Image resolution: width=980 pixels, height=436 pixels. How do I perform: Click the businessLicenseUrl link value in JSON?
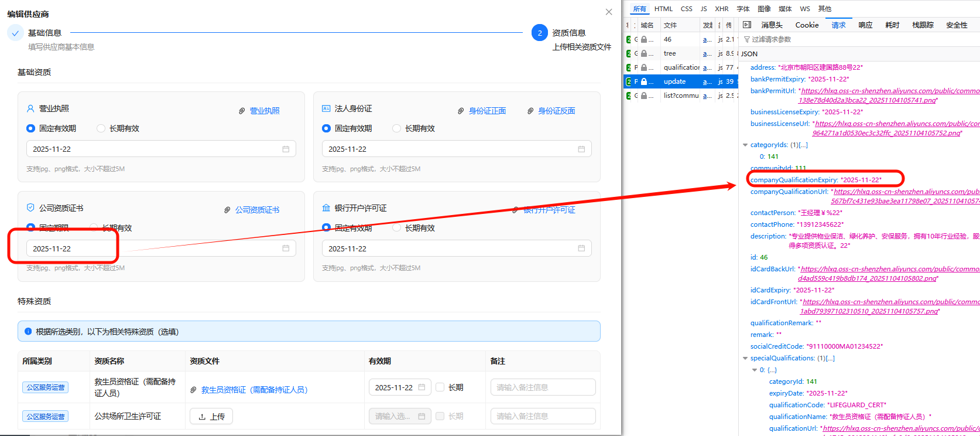coord(896,128)
